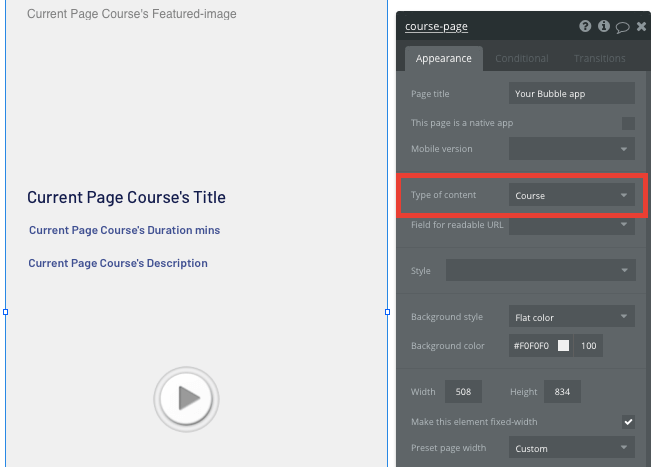This screenshot has height=467, width=651.
Task: Select the Course's Description text element
Action: point(118,263)
